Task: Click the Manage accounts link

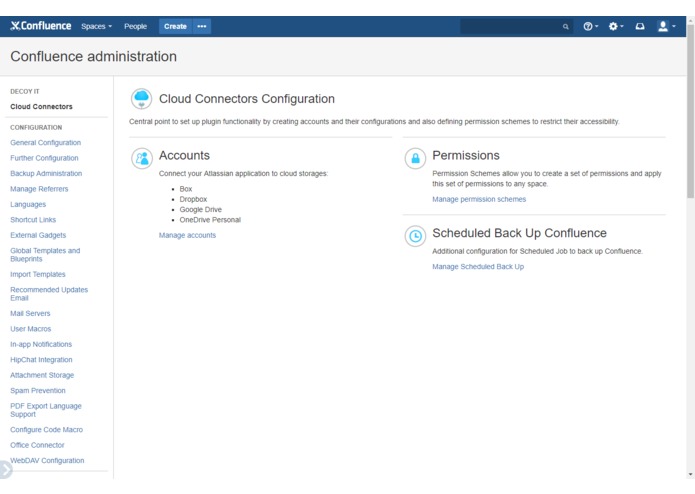Action: (x=187, y=235)
